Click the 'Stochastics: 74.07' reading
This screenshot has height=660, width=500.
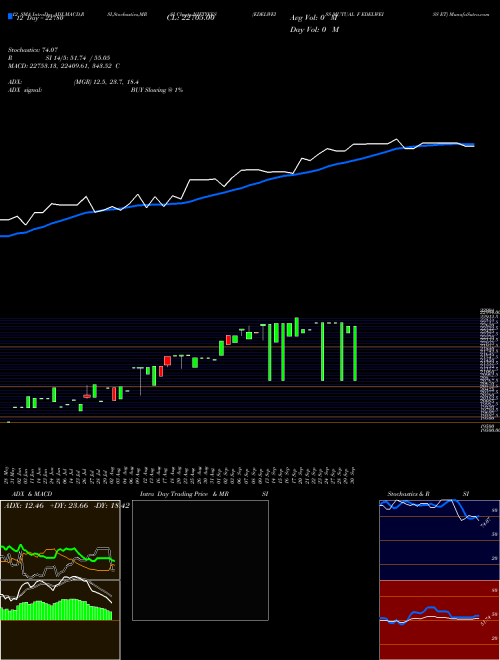pos(33,50)
